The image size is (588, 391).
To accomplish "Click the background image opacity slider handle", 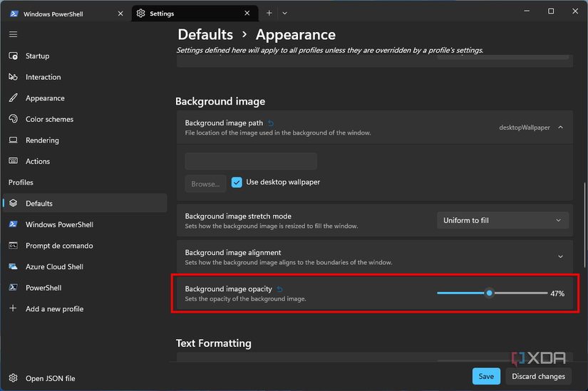I will [x=489, y=293].
